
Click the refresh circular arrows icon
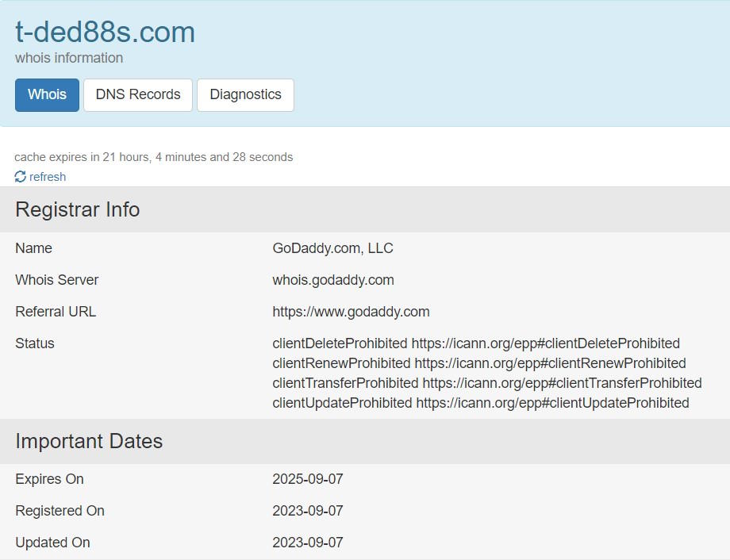point(18,176)
